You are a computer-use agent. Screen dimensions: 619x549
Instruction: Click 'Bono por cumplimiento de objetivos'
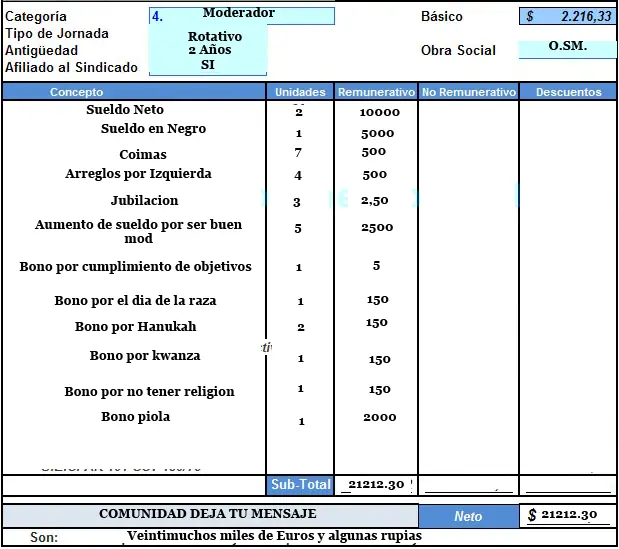coord(135,267)
